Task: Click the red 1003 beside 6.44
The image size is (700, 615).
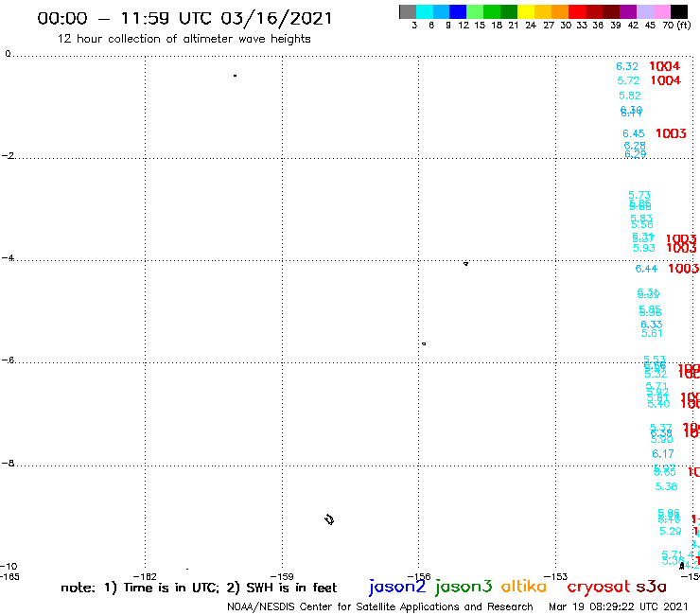Action: click(x=684, y=269)
